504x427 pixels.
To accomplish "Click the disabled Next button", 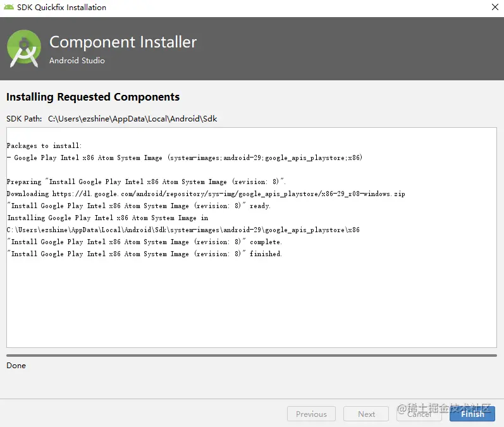I will (366, 414).
